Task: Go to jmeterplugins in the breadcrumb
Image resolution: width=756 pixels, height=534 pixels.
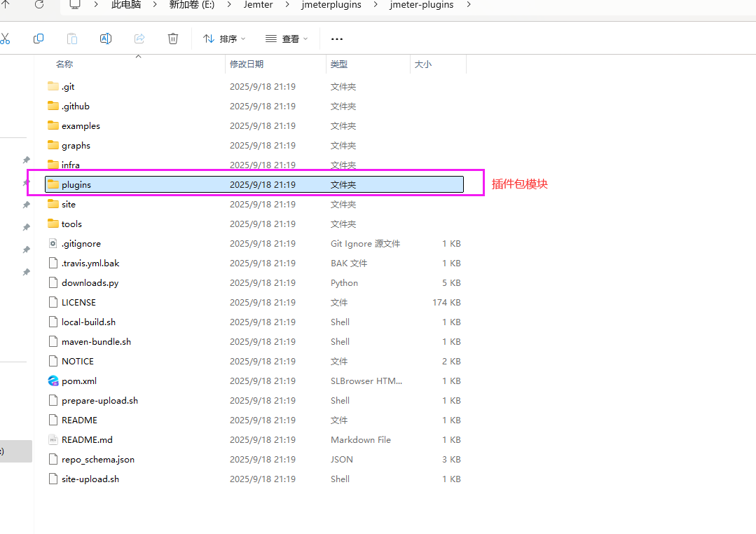Action: 331,5
